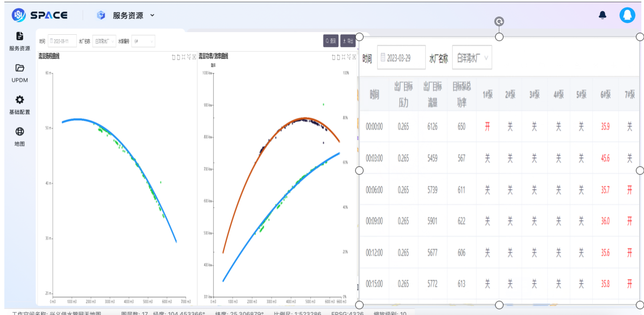Image resolution: width=644 pixels, height=315 pixels.
Task: Click red 开 cell in the 00:00:00 row
Action: (487, 127)
